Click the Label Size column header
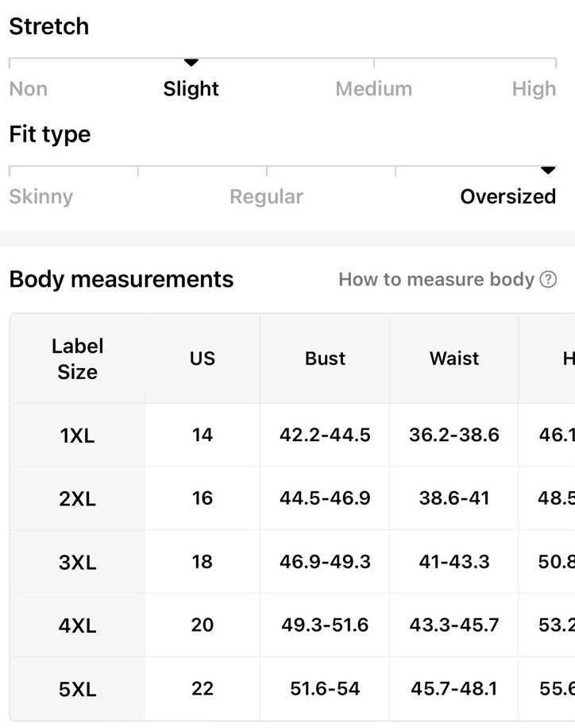Viewport: 575px width, 728px height. coord(78,359)
